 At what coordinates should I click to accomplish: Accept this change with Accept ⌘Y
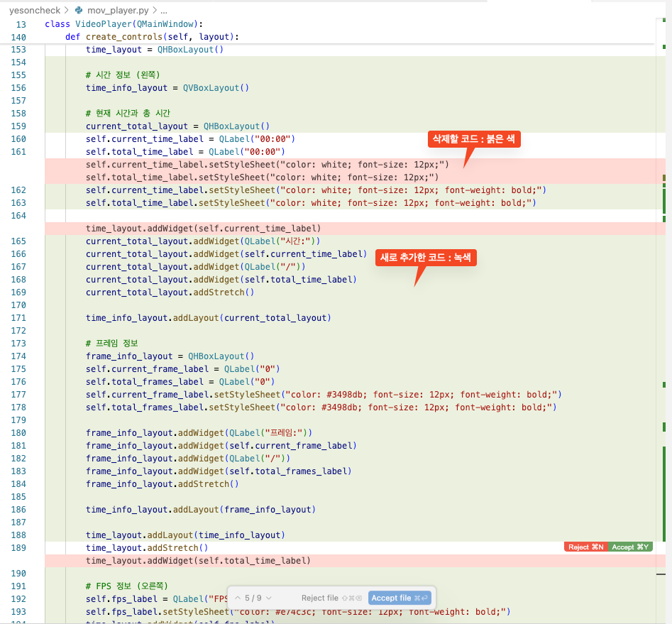[630, 547]
